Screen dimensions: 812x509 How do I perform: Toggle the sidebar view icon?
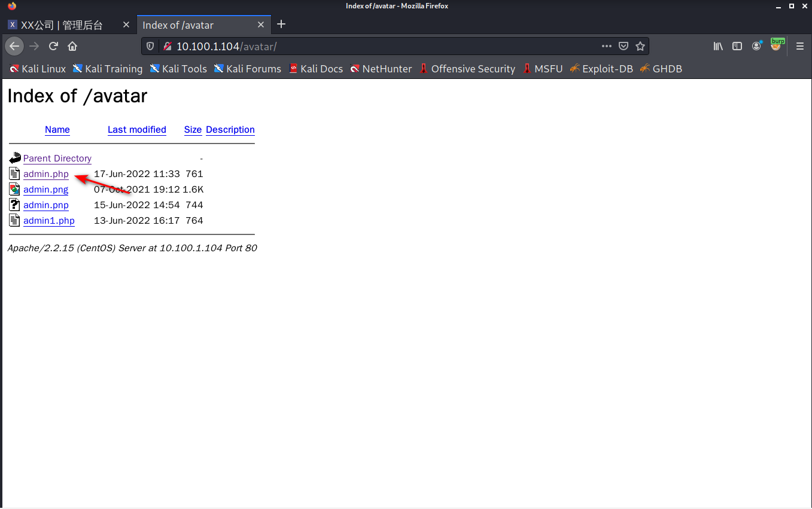coord(737,46)
